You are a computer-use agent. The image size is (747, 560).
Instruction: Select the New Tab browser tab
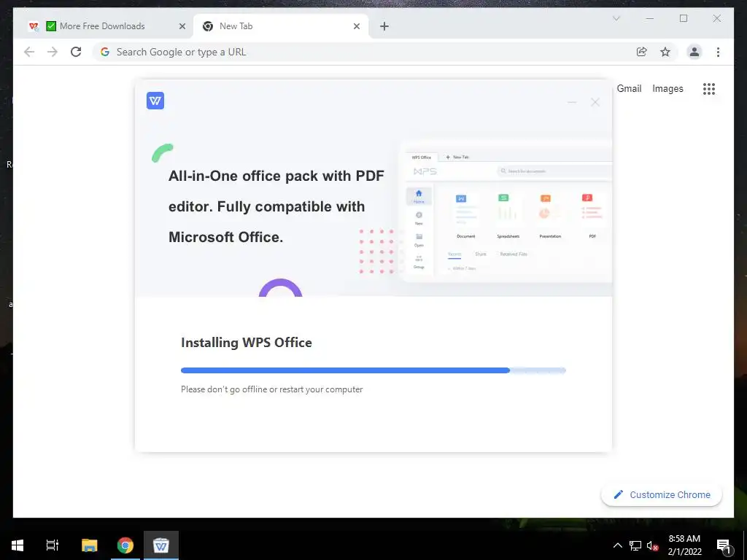[281, 26]
